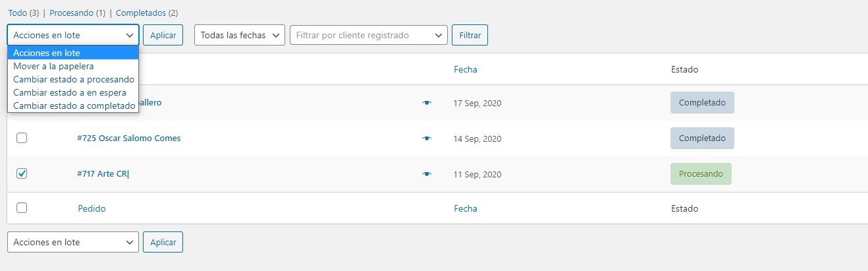Click the bottom Aplicar button
Image resolution: width=868 pixels, height=271 pixels.
click(x=163, y=242)
